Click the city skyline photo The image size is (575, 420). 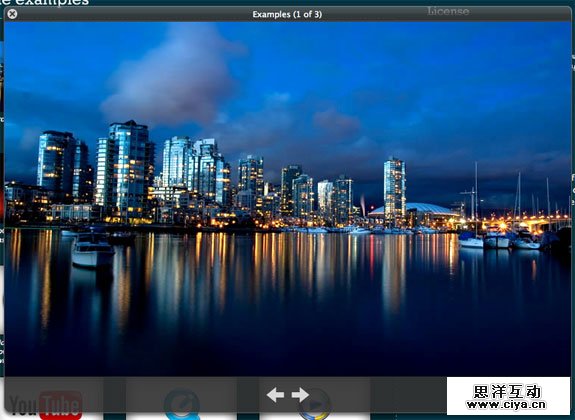[x=288, y=198]
